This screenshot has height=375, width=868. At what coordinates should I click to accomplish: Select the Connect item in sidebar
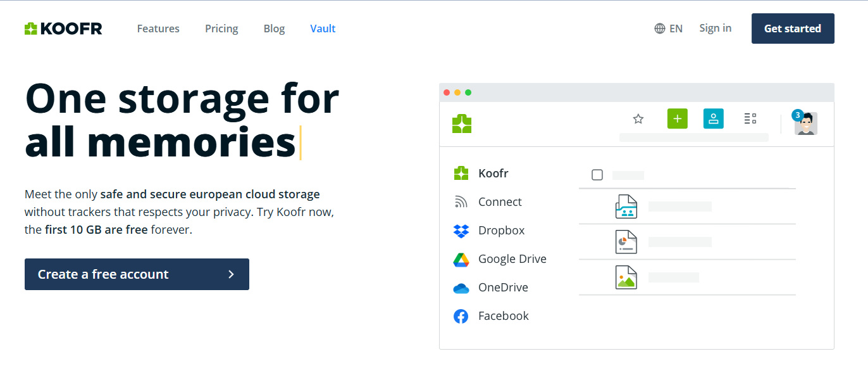tap(500, 202)
